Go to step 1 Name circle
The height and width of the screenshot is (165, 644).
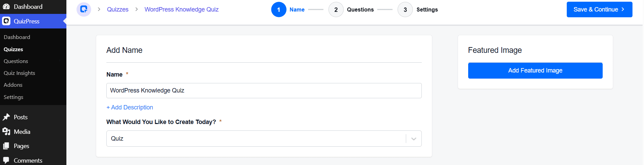click(x=278, y=9)
